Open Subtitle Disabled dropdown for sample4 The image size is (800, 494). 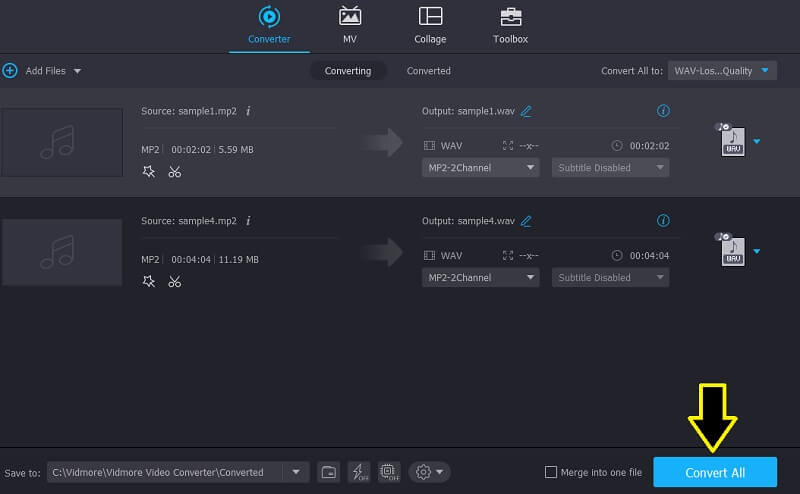click(x=610, y=278)
